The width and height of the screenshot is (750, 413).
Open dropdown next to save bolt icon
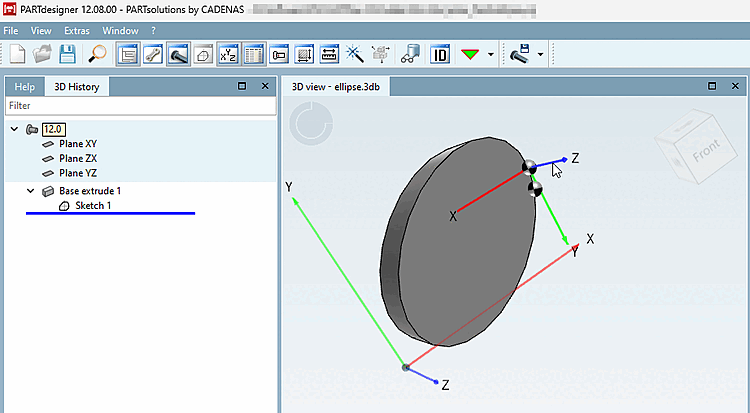540,55
